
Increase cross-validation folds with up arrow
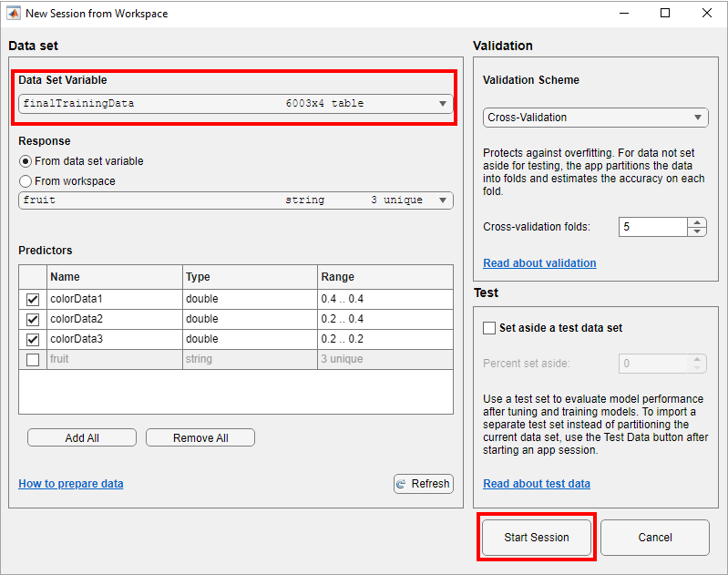pyautogui.click(x=697, y=222)
